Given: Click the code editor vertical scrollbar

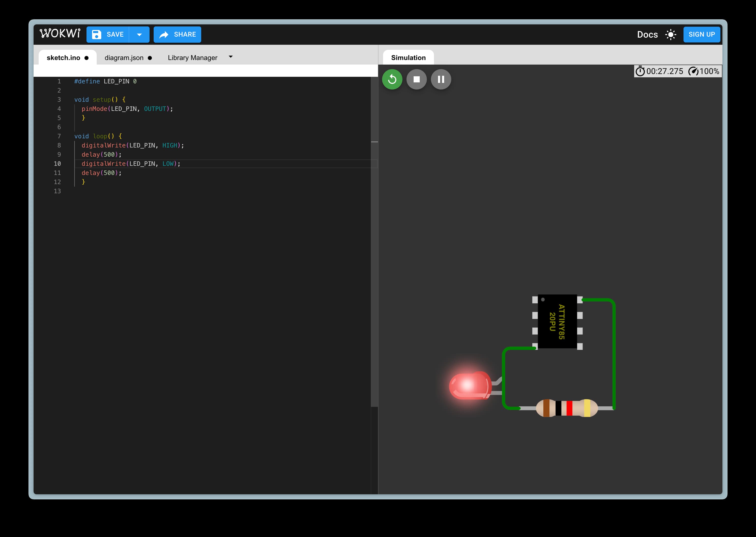Looking at the screenshot, I should click(x=374, y=241).
